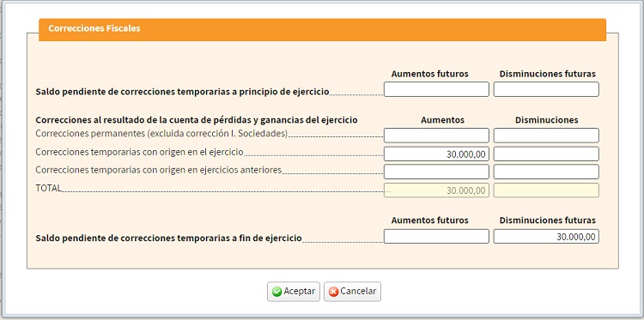The width and height of the screenshot is (644, 320).
Task: Click the Saldo pendiente a fin de ejercicio label
Action: point(169,238)
